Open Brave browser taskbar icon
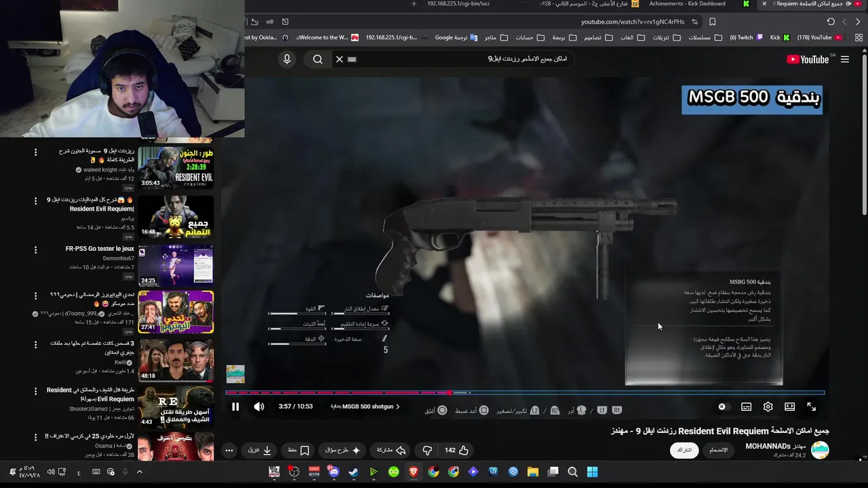868x488 pixels. 414,472
